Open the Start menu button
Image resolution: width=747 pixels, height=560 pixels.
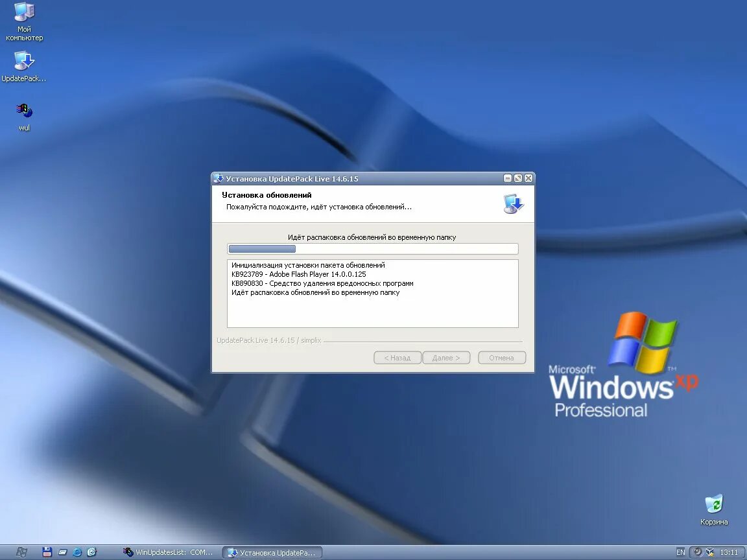pyautogui.click(x=21, y=552)
